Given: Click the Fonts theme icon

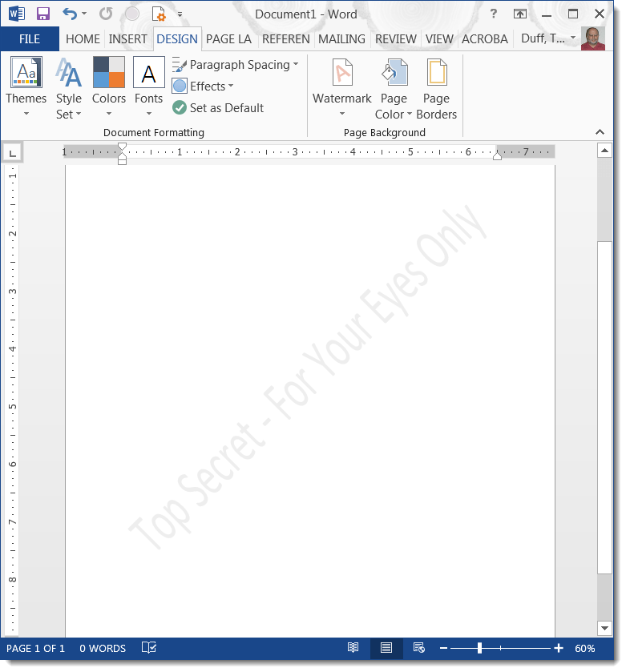Looking at the screenshot, I should 148,74.
